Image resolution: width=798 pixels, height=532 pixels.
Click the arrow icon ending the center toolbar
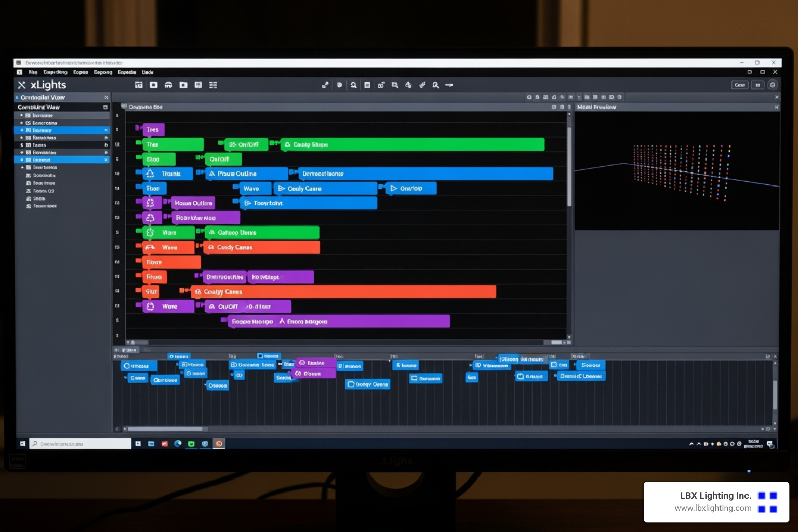tap(449, 85)
